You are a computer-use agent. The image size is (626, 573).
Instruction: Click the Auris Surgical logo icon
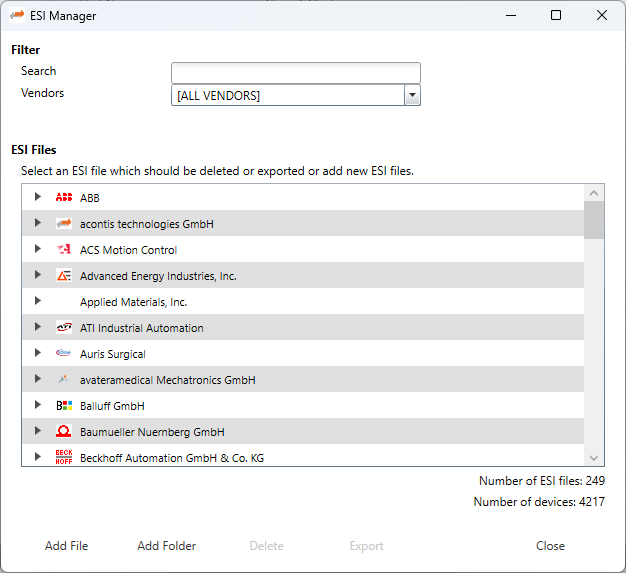coord(64,353)
